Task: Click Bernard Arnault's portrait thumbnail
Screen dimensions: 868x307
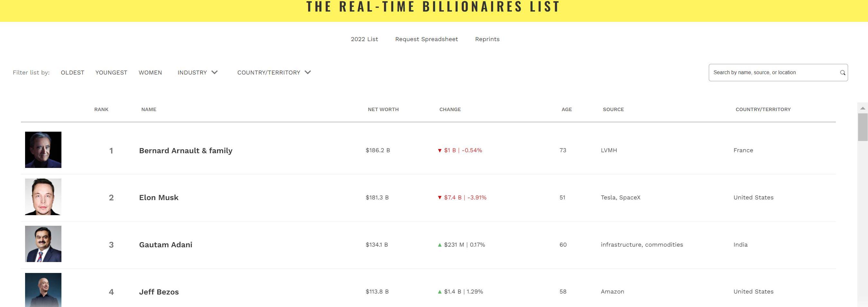Action: pyautogui.click(x=43, y=150)
